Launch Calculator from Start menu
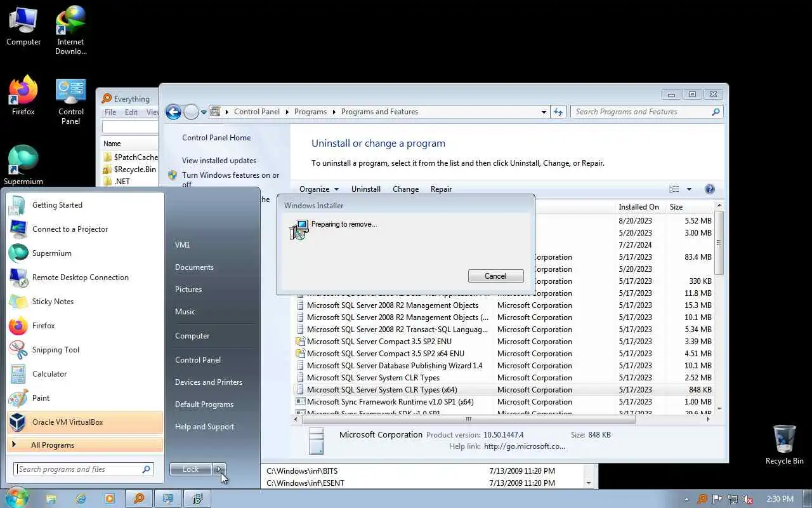The height and width of the screenshot is (508, 812). click(x=85, y=374)
